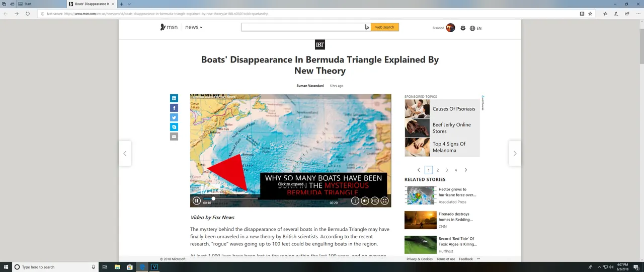Share article via Skype

[174, 127]
